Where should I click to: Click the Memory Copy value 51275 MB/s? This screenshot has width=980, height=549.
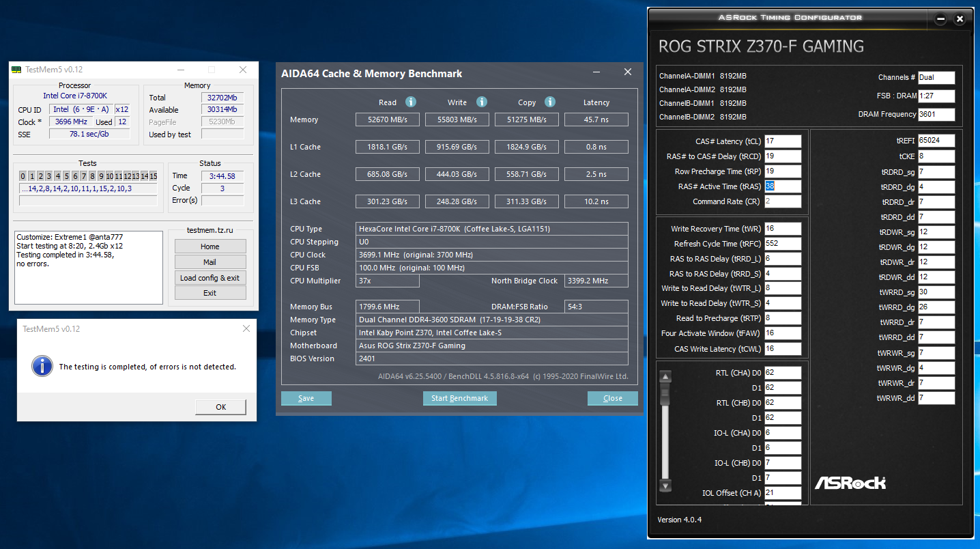[527, 120]
